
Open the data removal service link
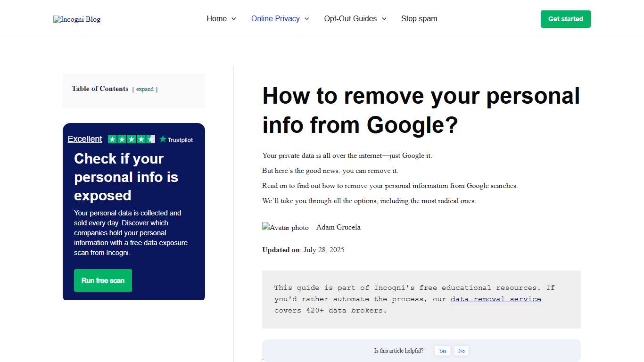pos(495,299)
